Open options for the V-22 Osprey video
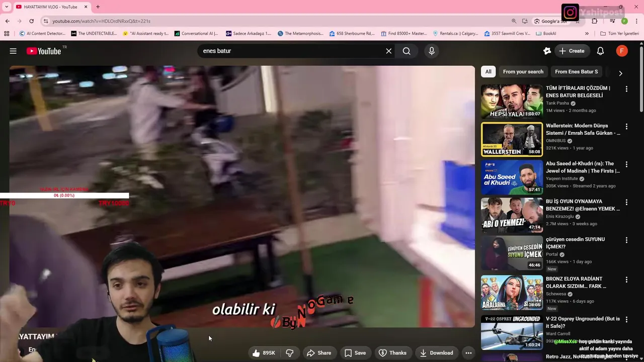Screen dimensions: 644x362 tap(626, 319)
